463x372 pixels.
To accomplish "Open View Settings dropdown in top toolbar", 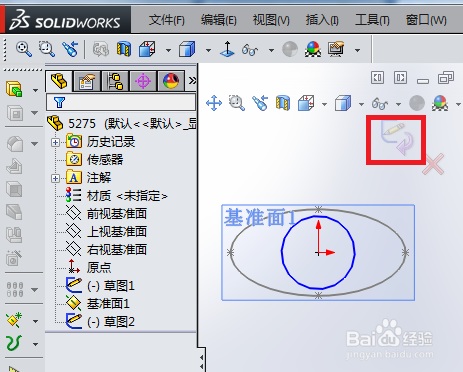I will (357, 51).
